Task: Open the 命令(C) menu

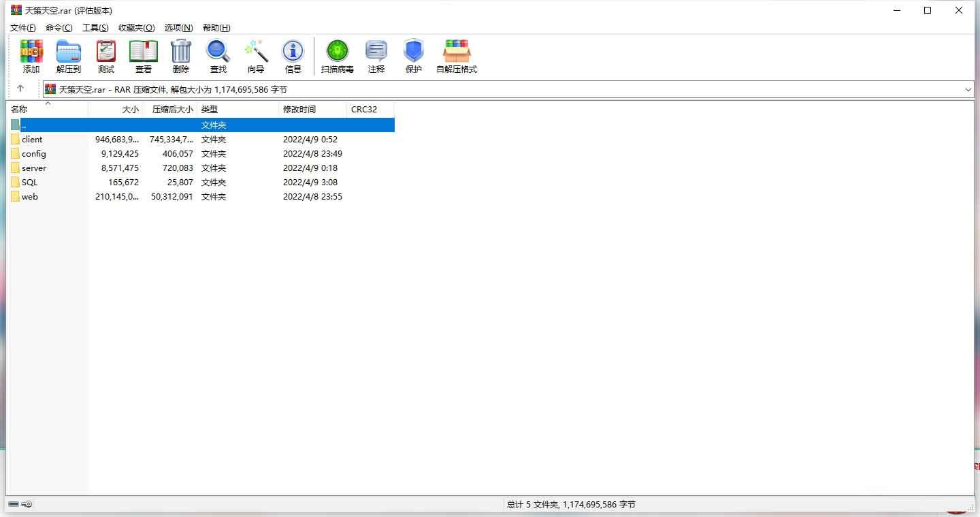Action: 59,28
